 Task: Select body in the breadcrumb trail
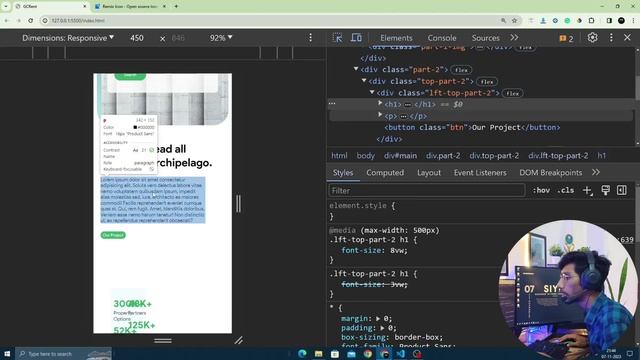366,156
